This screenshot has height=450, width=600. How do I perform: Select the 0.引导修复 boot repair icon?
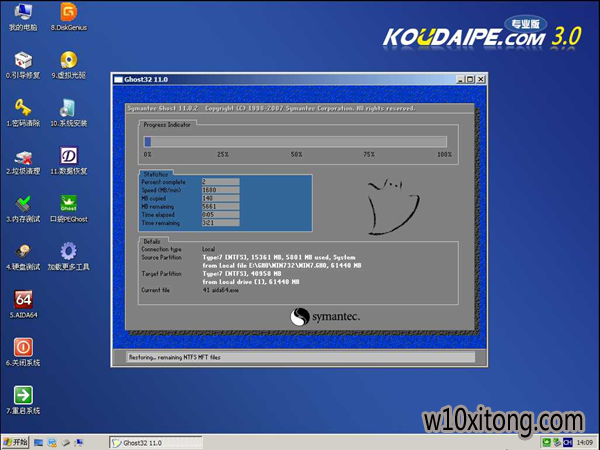(23, 65)
